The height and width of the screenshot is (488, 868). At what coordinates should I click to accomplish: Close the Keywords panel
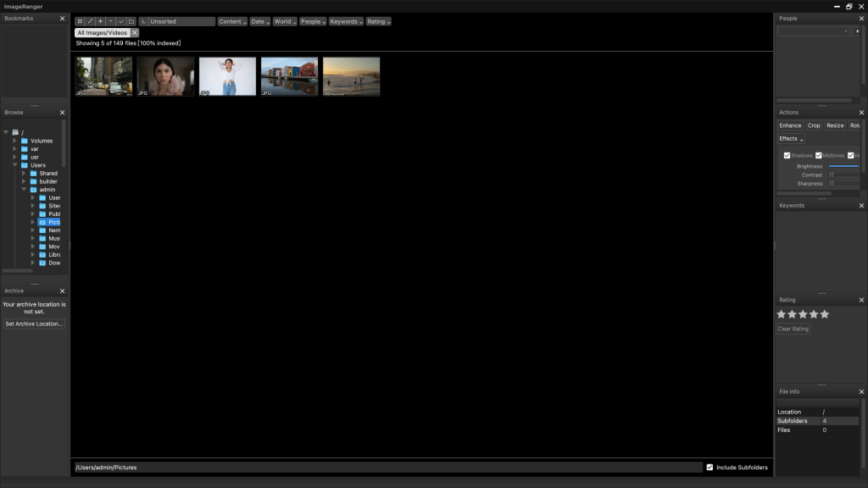click(861, 205)
